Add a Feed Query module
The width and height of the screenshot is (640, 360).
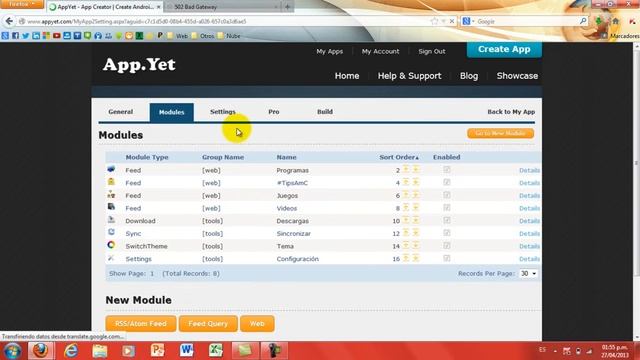(x=208, y=324)
